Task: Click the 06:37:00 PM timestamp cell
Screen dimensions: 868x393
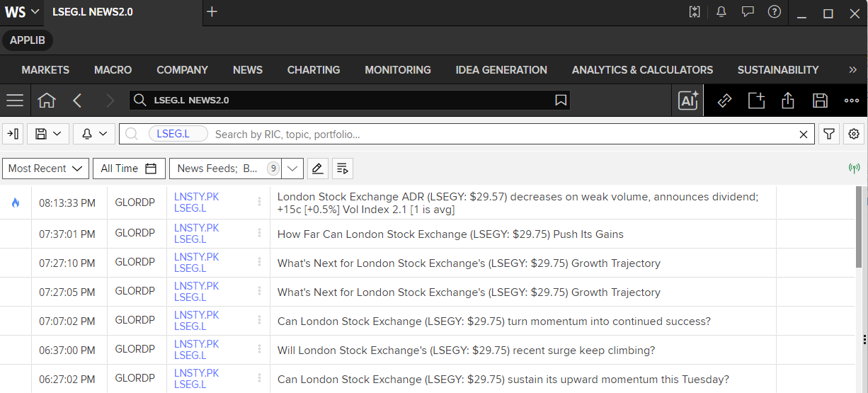Action: [x=67, y=351]
